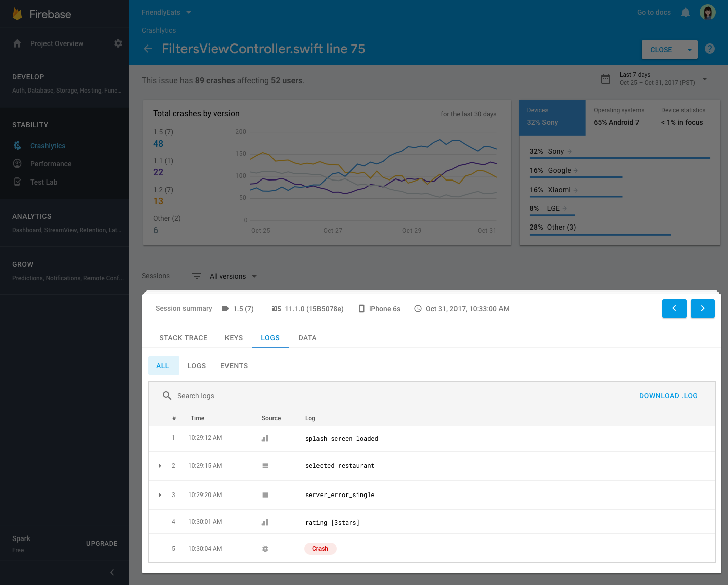The height and width of the screenshot is (585, 728).
Task: Click the Firebase logo icon
Action: point(17,14)
